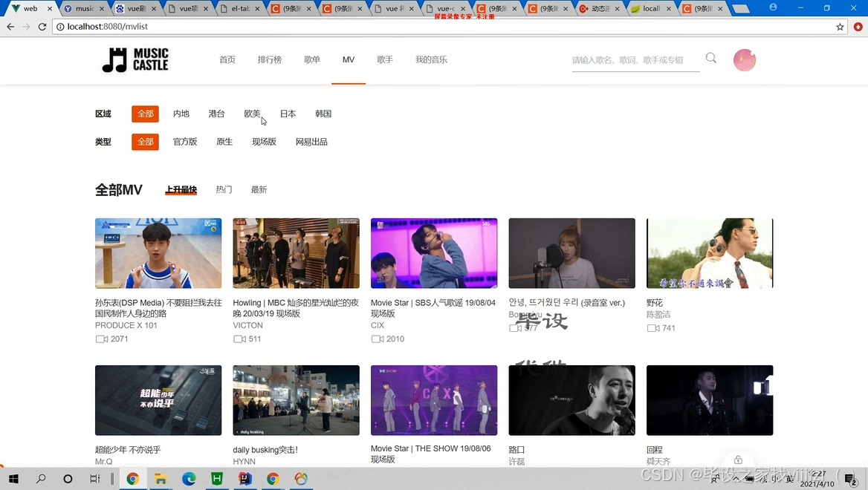868x490 pixels.
Task: Open the 首页 navigation item
Action: tap(227, 59)
